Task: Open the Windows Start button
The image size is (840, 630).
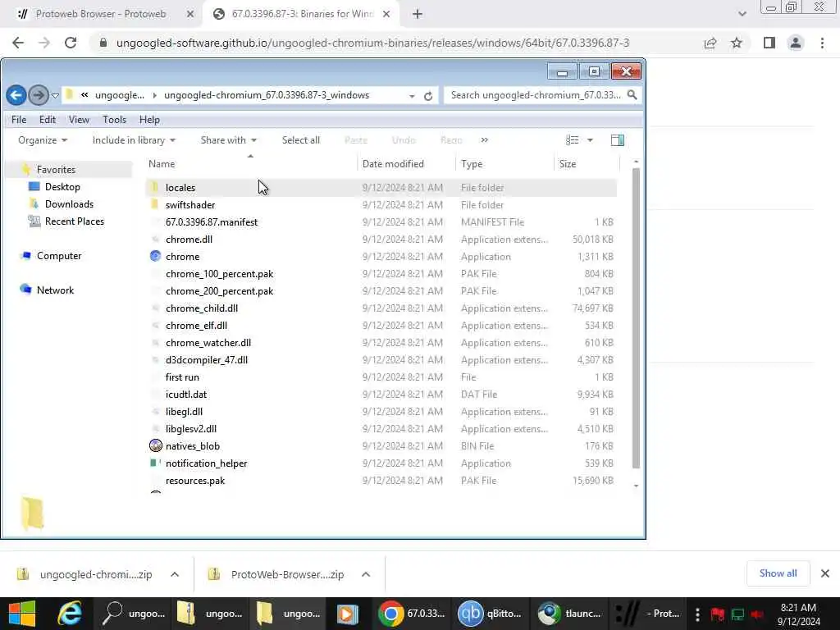Action: pyautogui.click(x=22, y=614)
